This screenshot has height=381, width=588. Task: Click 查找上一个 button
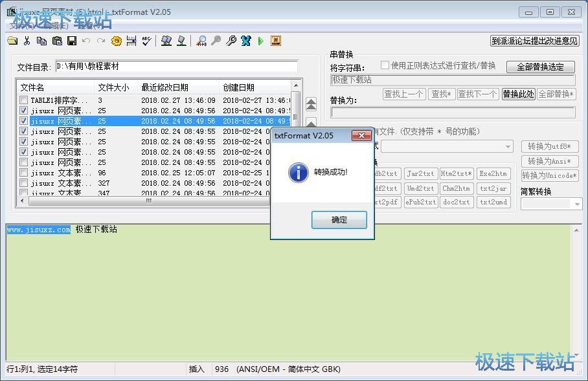point(403,94)
